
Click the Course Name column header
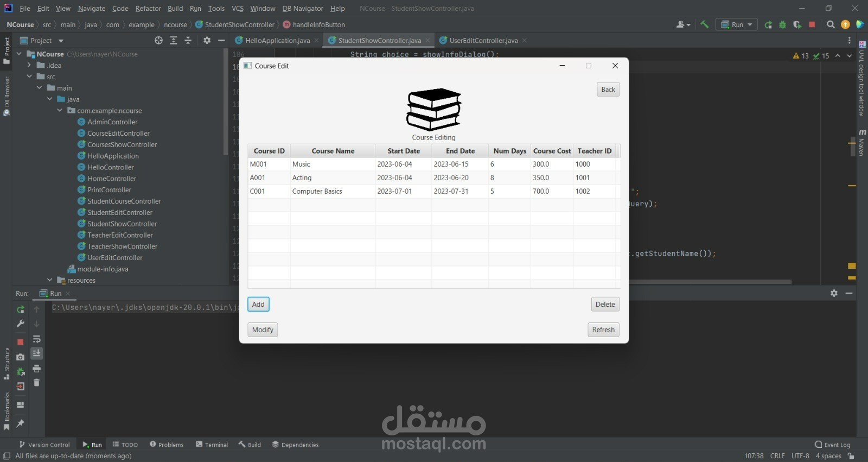tap(333, 151)
